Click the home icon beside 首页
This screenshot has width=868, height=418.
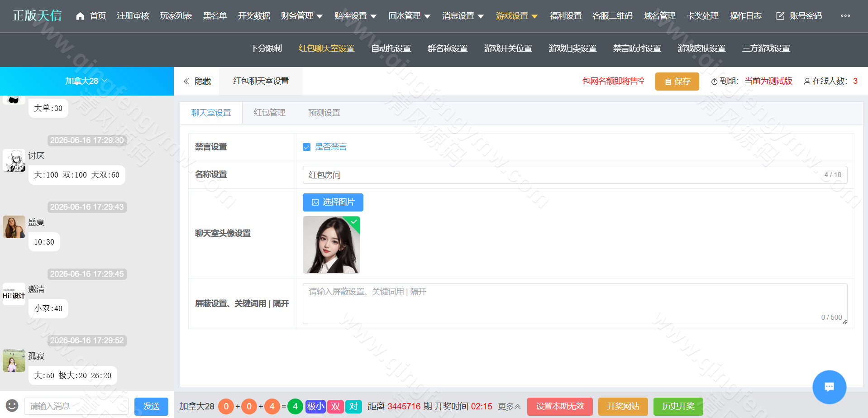(x=80, y=16)
